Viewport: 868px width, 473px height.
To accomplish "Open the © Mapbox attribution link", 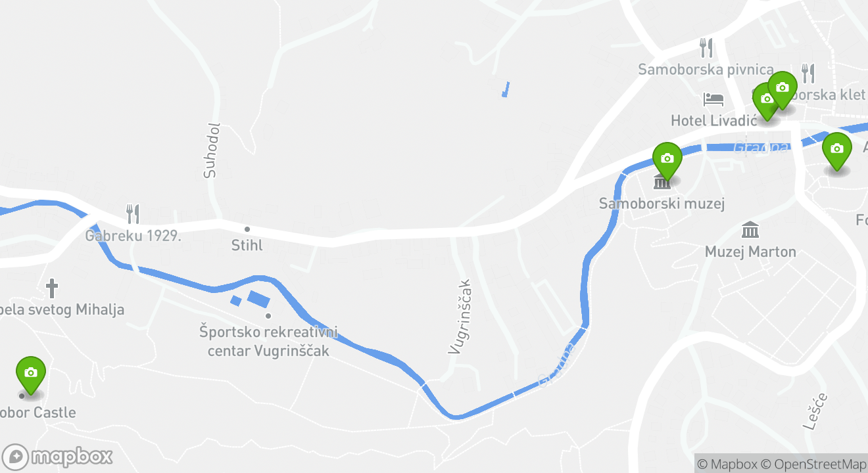I will click(x=727, y=464).
